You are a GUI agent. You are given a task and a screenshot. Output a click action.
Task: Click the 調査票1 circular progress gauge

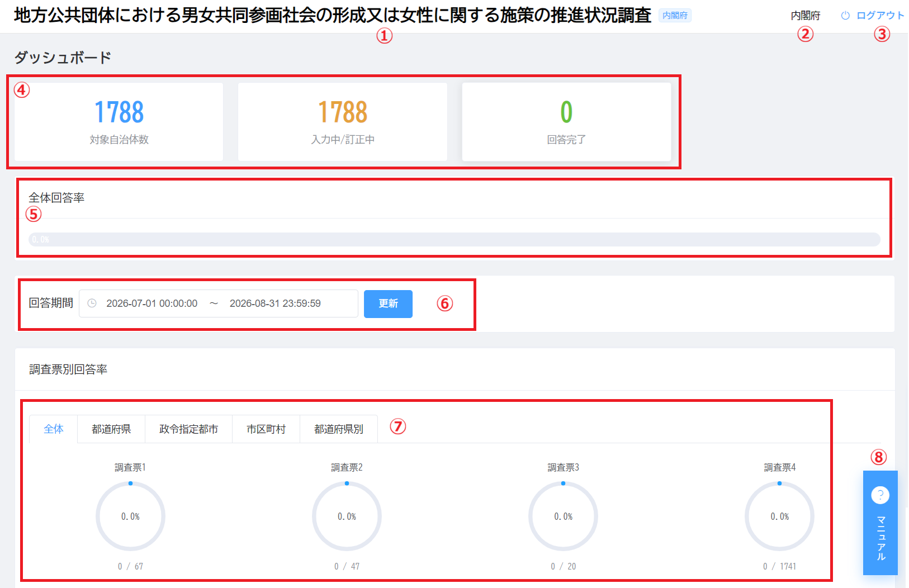(x=130, y=516)
